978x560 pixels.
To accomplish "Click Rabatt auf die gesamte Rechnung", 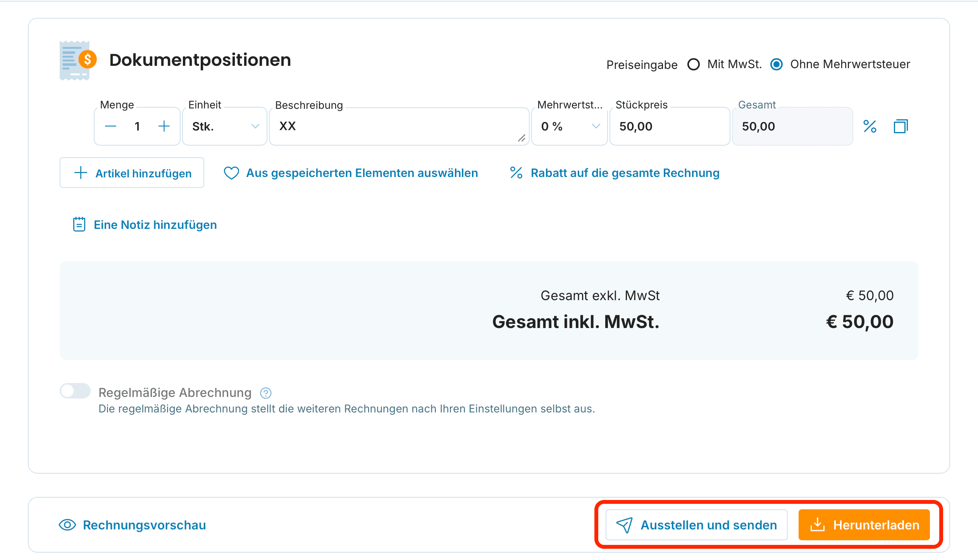I will (x=615, y=173).
